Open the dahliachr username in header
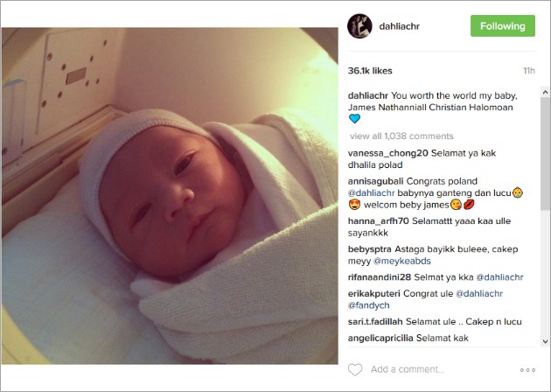This screenshot has height=392, width=551. (x=399, y=26)
